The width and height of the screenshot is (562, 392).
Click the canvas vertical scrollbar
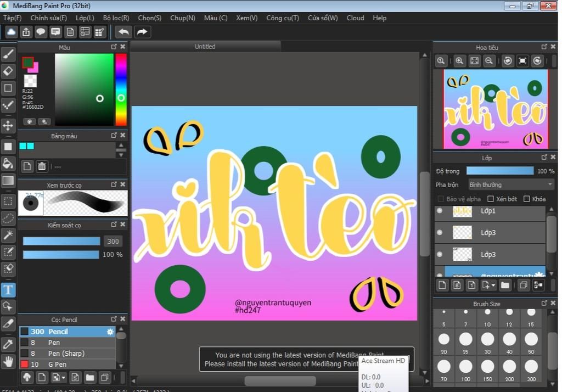pyautogui.click(x=425, y=214)
